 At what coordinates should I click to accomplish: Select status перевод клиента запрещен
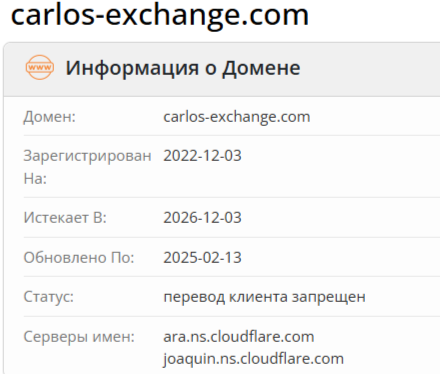(264, 297)
